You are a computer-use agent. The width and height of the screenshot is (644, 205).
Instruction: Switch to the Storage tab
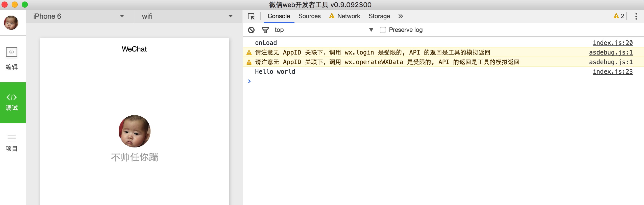point(379,16)
